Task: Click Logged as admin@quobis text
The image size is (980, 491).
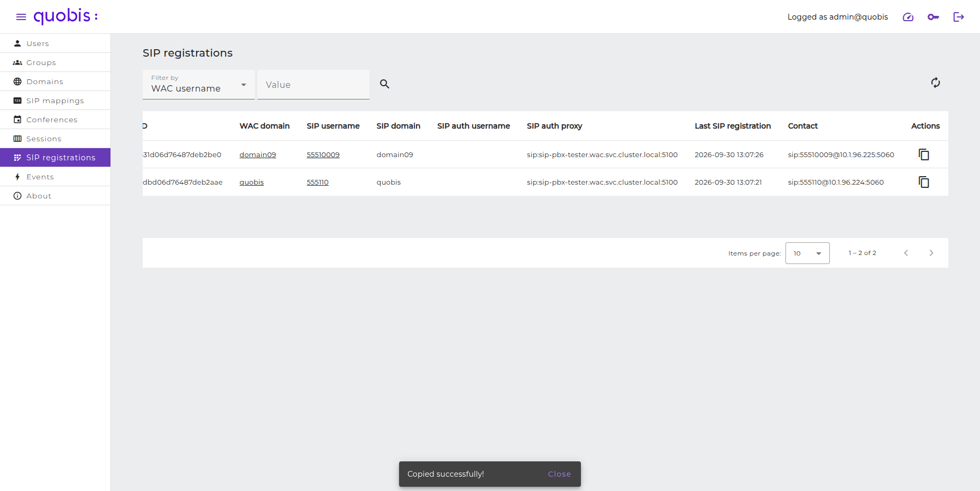Action: pyautogui.click(x=838, y=17)
